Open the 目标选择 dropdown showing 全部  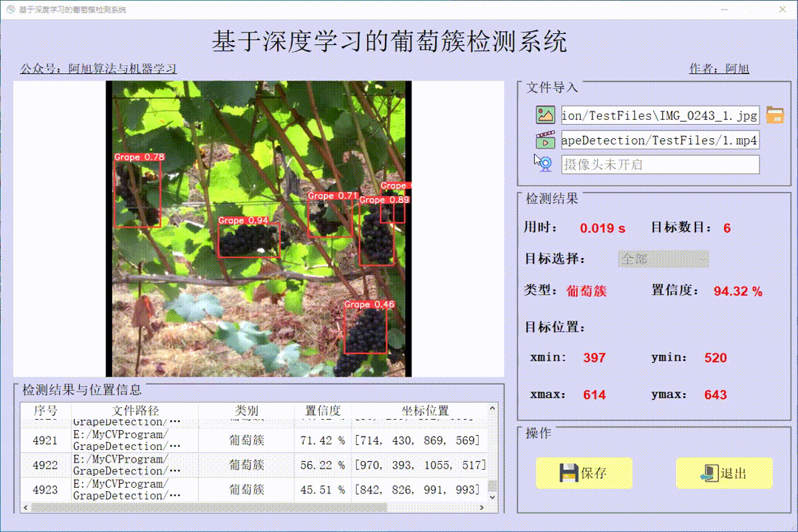[663, 259]
